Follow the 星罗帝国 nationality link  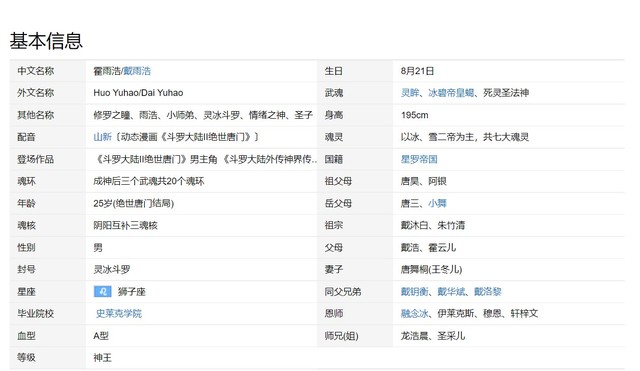419,159
